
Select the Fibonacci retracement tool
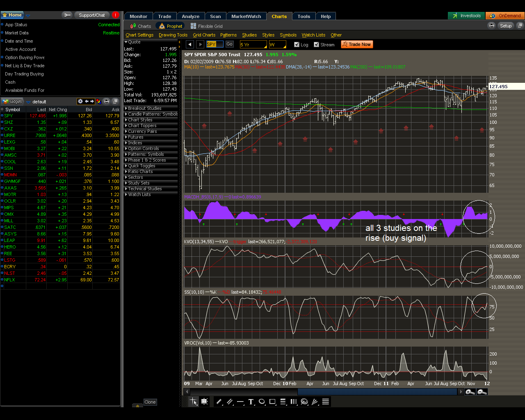[x=283, y=402]
